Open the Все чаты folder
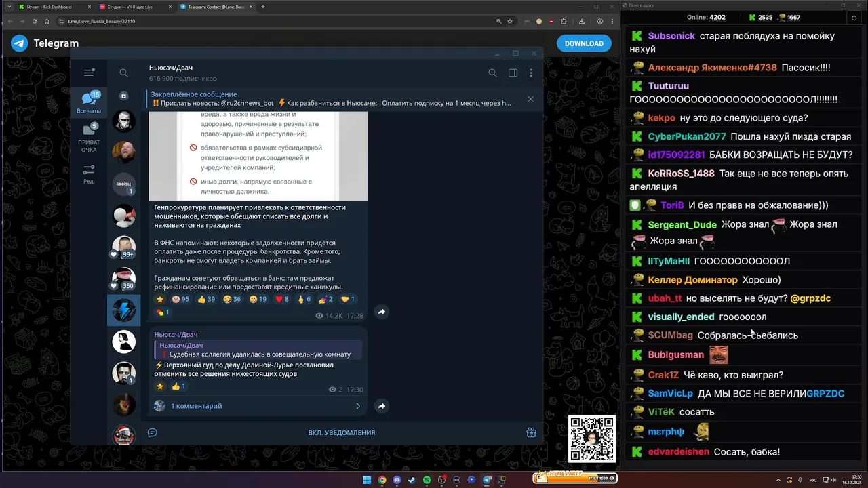This screenshot has height=488, width=868. tap(89, 102)
